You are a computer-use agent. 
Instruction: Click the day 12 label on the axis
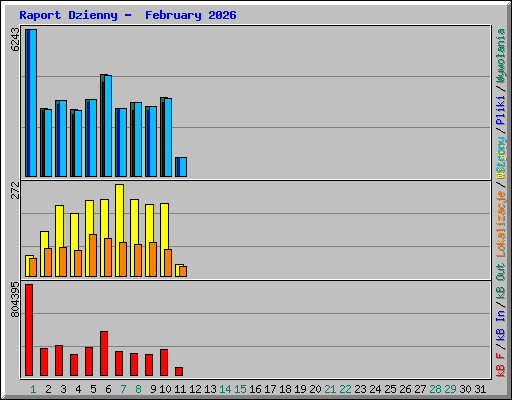pyautogui.click(x=195, y=389)
